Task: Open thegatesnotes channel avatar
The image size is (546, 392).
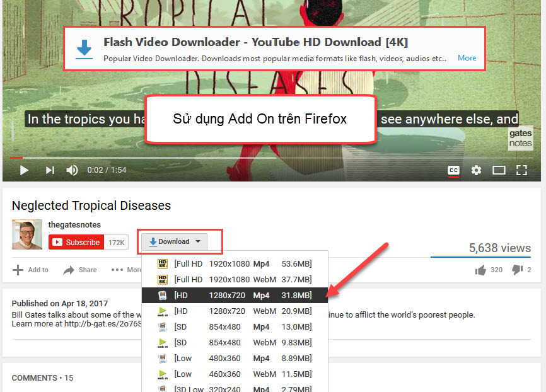Action: (x=27, y=234)
